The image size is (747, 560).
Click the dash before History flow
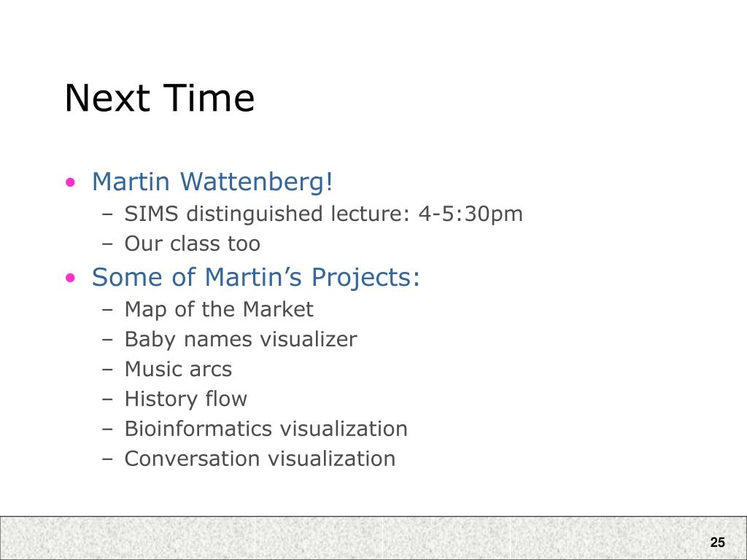pos(108,400)
